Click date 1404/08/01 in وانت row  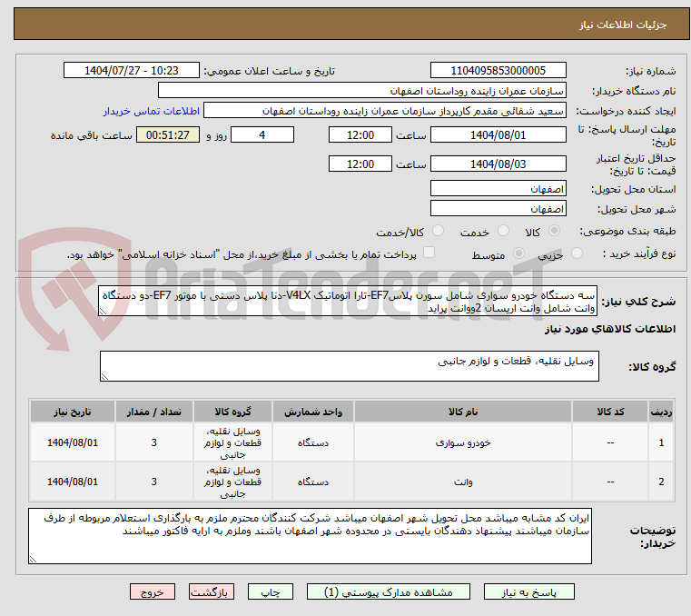click(x=73, y=482)
